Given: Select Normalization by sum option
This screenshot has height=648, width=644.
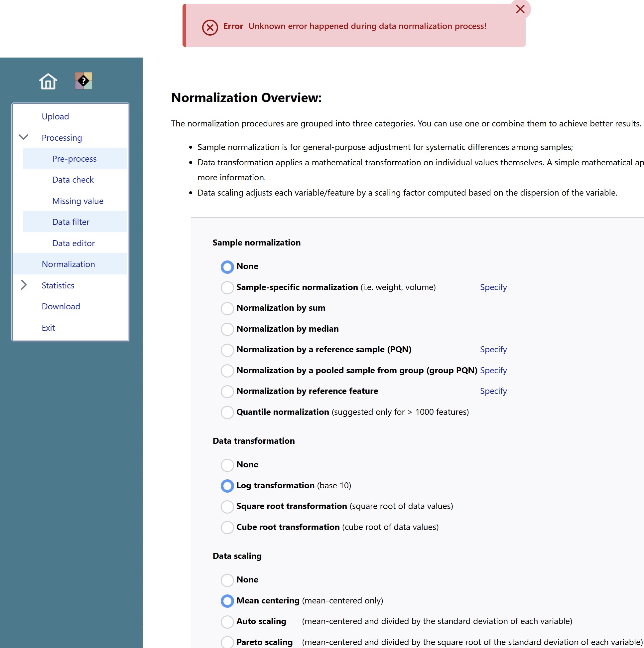Looking at the screenshot, I should click(x=227, y=308).
